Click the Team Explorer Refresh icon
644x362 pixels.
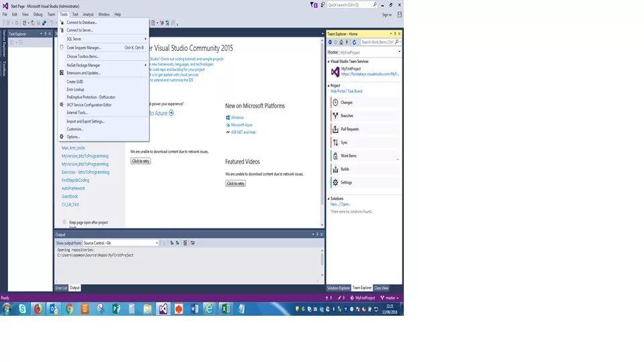(x=354, y=42)
